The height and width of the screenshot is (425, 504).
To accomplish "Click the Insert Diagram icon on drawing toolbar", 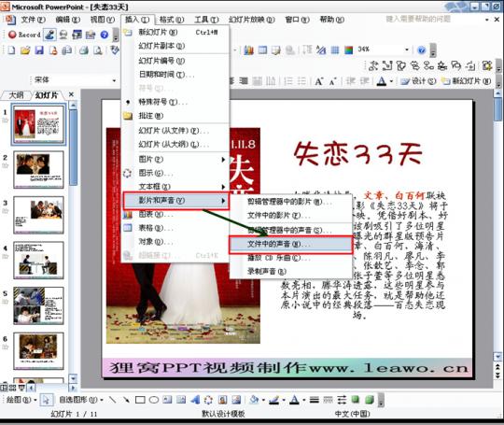I will click(209, 400).
